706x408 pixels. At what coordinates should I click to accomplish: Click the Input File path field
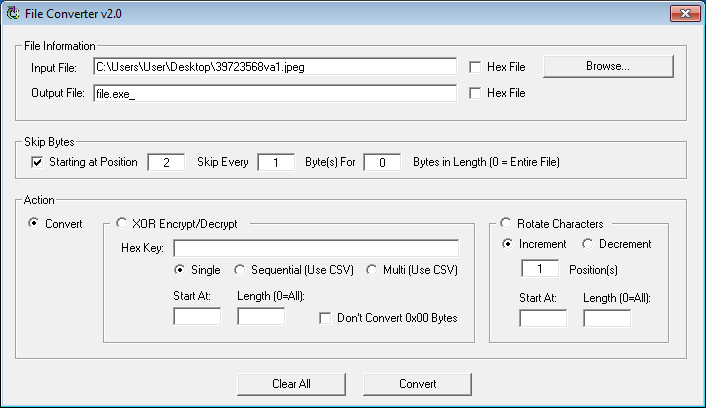point(274,67)
